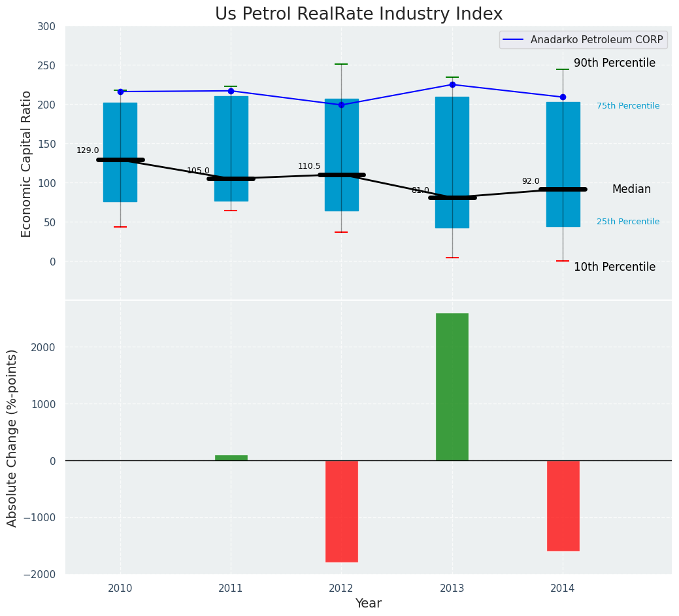The width and height of the screenshot is (679, 616).
Task: Click the 2012 tick label on the Year axis
Action: [x=341, y=589]
